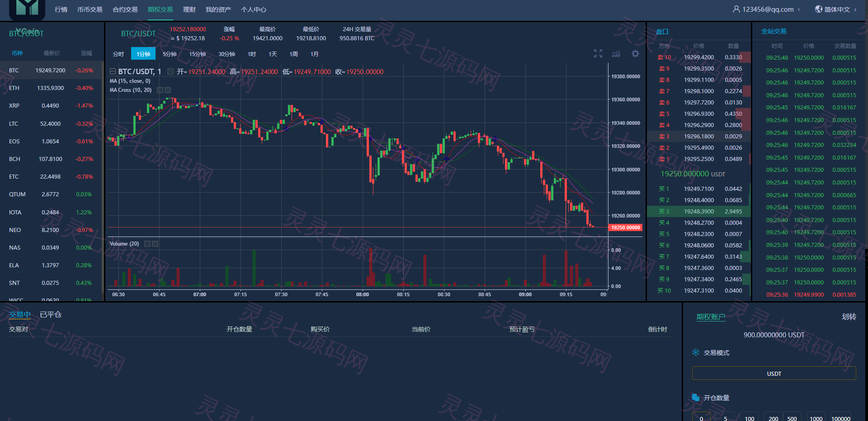Remove the Volume indicator
868x421 pixels.
(x=155, y=244)
